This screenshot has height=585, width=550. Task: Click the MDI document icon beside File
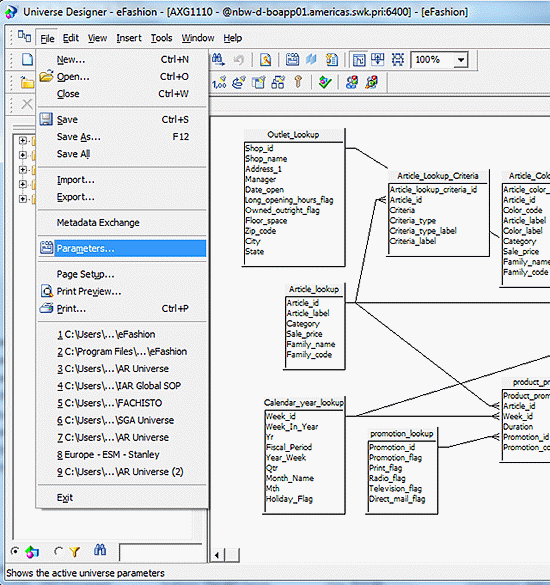(24, 37)
